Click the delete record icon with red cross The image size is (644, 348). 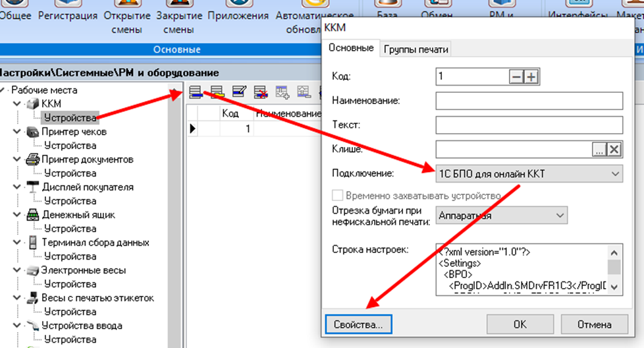(261, 92)
